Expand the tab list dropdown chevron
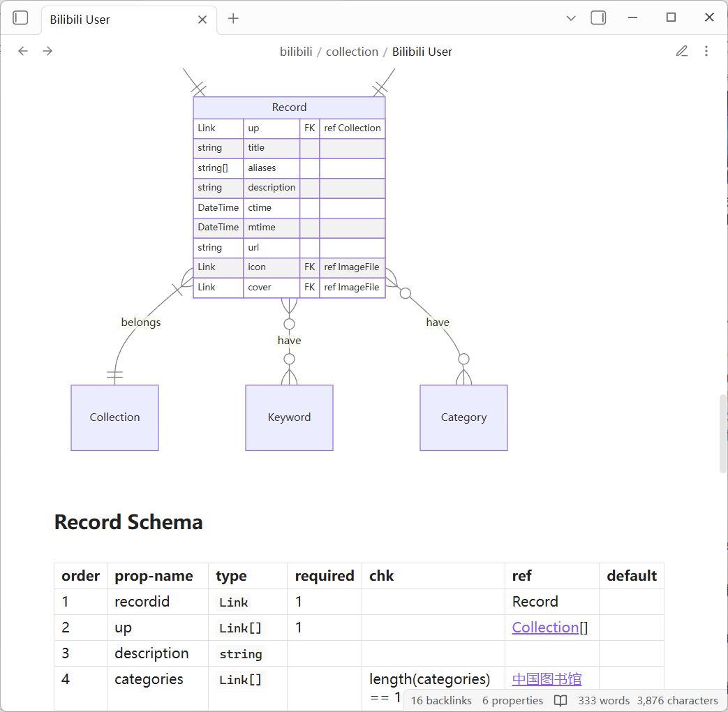 click(571, 18)
